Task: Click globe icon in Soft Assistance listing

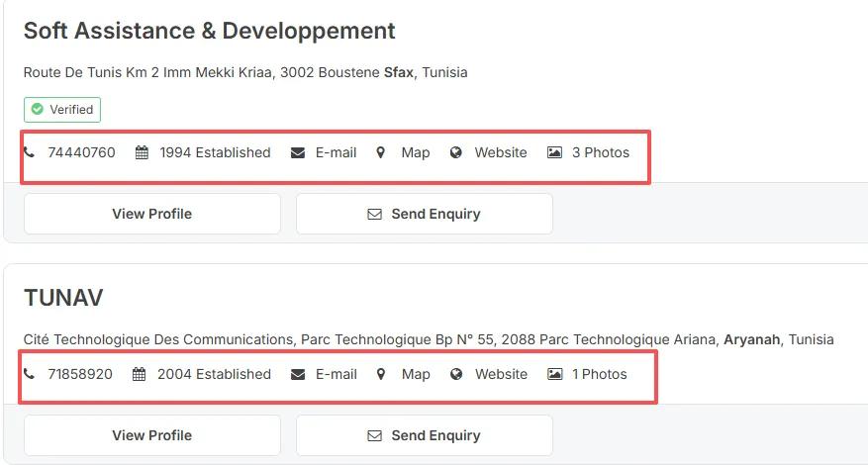Action: 456,152
